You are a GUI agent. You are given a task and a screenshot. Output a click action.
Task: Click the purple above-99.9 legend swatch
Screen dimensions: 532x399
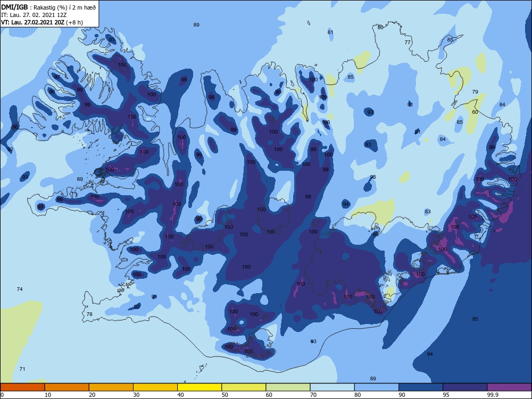pyautogui.click(x=509, y=387)
